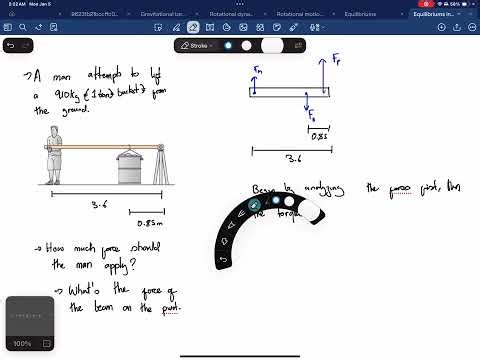This screenshot has height=360, width=480.
Task: Click the share export icon
Action: coord(457,27)
